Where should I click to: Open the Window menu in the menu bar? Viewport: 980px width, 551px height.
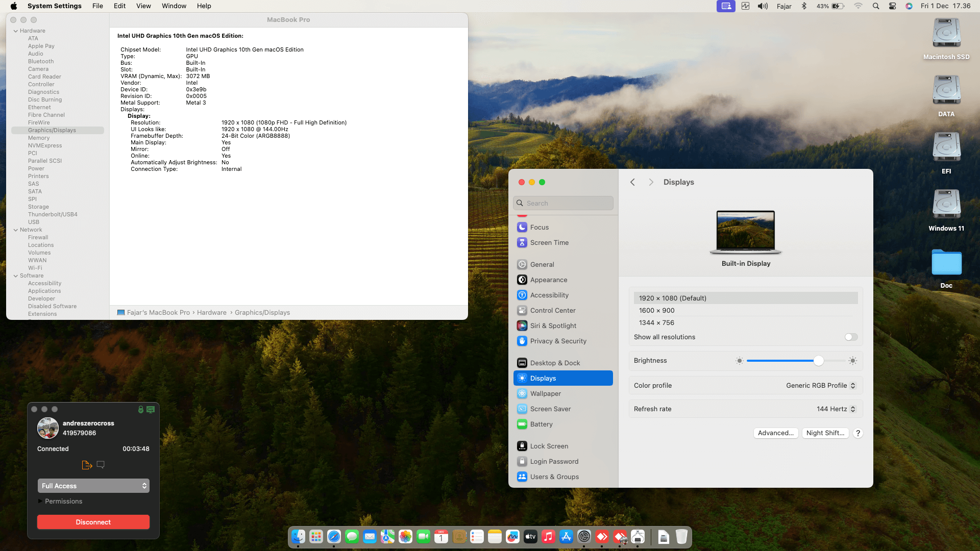coord(174,6)
